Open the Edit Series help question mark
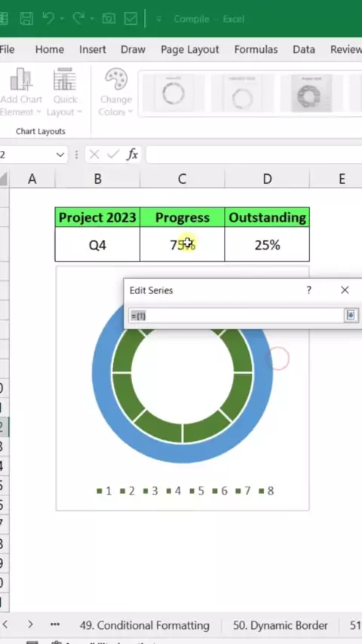This screenshot has width=362, height=644. pos(308,290)
